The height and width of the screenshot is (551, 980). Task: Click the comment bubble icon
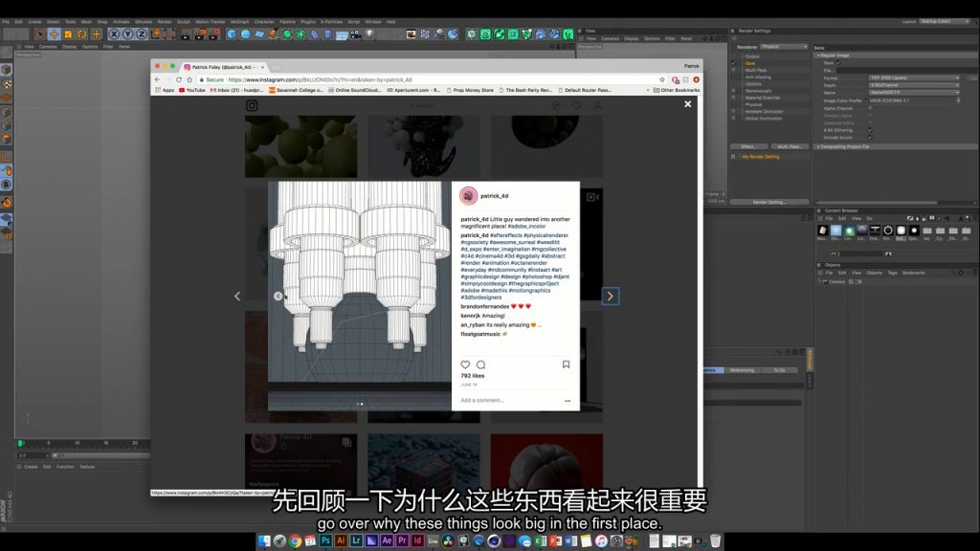pos(480,364)
